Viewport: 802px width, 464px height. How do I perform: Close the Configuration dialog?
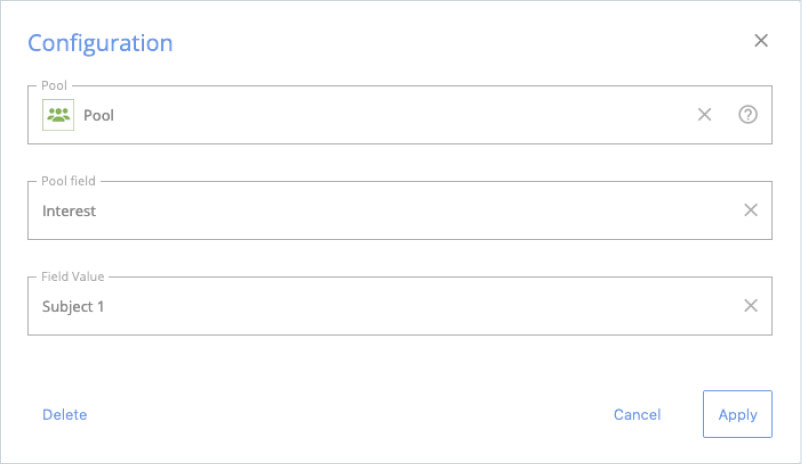pyautogui.click(x=761, y=40)
